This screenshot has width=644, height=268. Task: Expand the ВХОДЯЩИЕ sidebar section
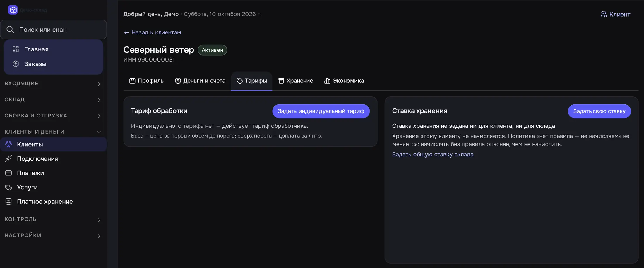click(53, 84)
